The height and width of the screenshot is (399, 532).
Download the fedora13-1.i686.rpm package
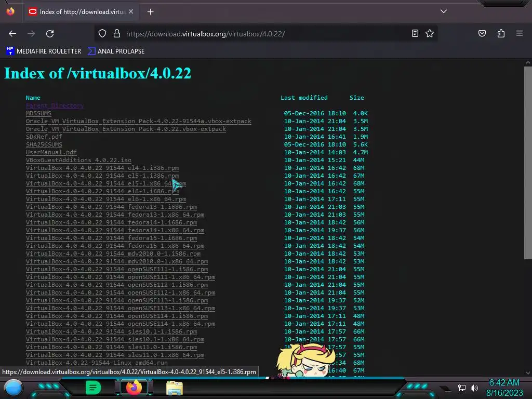coord(111,207)
